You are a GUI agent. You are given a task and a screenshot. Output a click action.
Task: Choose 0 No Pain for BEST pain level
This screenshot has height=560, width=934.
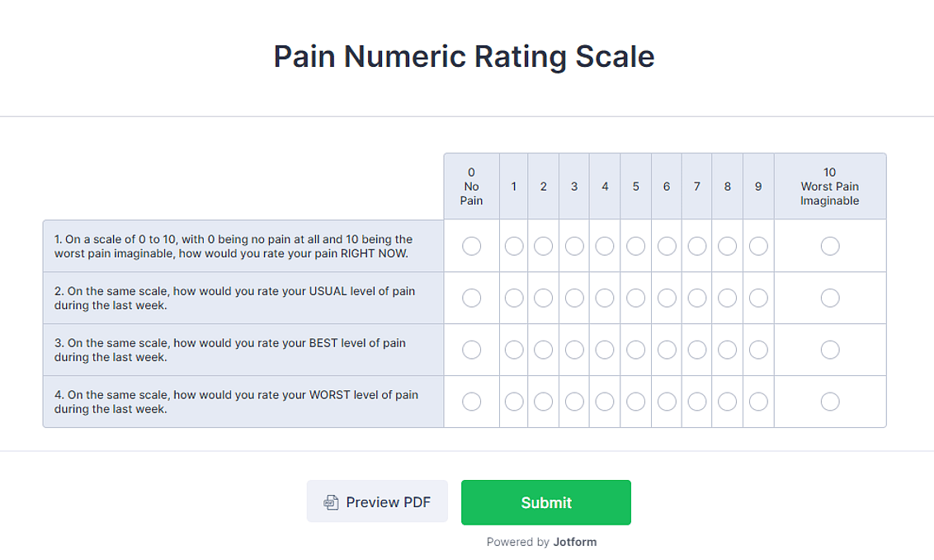pos(471,350)
